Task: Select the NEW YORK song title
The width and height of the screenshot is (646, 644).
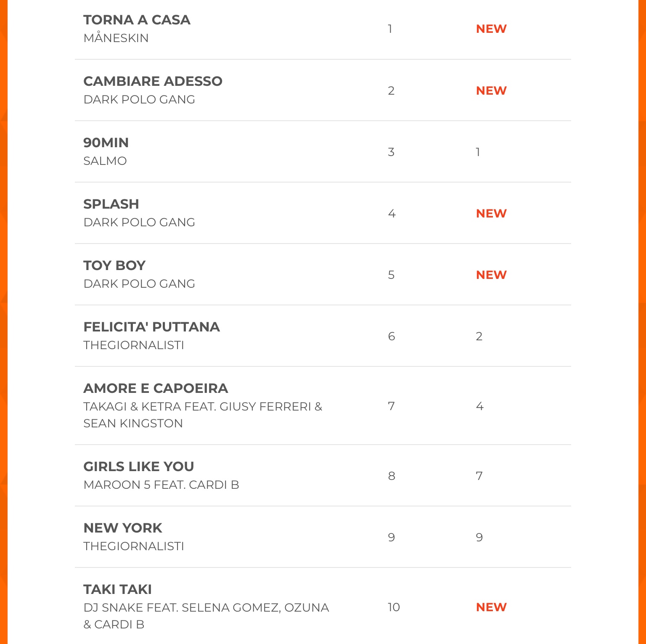Action: (123, 528)
